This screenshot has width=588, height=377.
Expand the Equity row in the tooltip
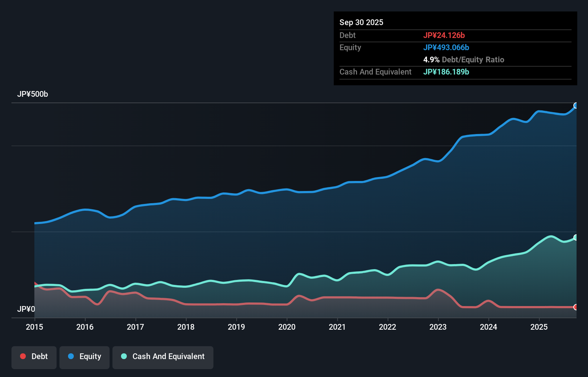pyautogui.click(x=350, y=47)
